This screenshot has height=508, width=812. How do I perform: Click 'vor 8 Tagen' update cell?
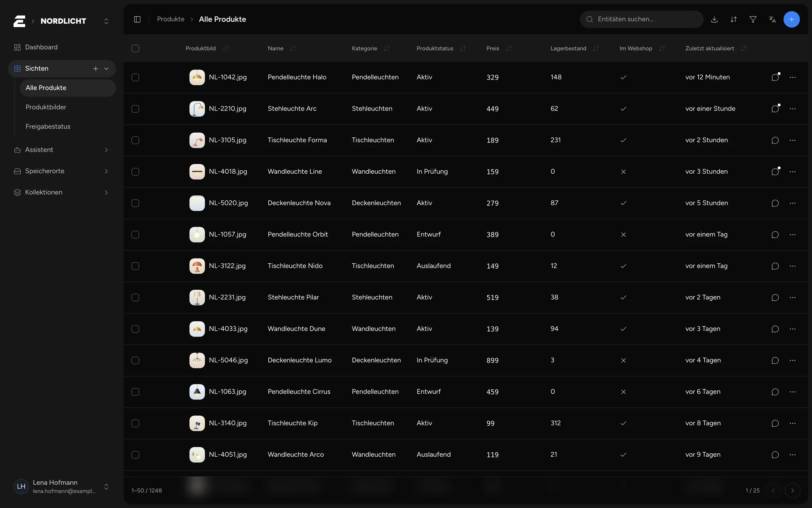coord(703,423)
